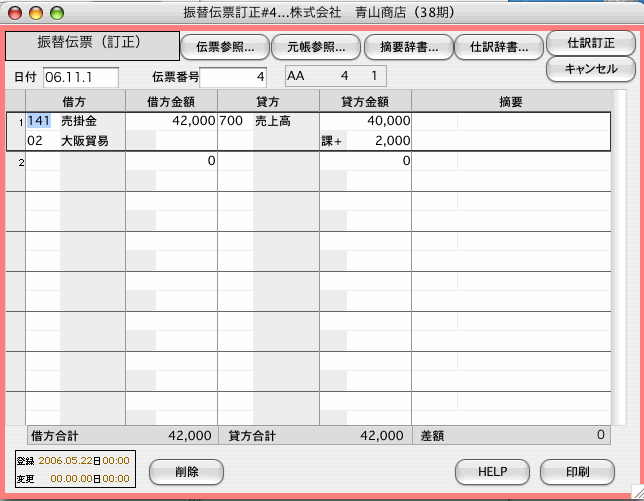Click the キャンセル button
The image size is (644, 501).
(x=590, y=69)
